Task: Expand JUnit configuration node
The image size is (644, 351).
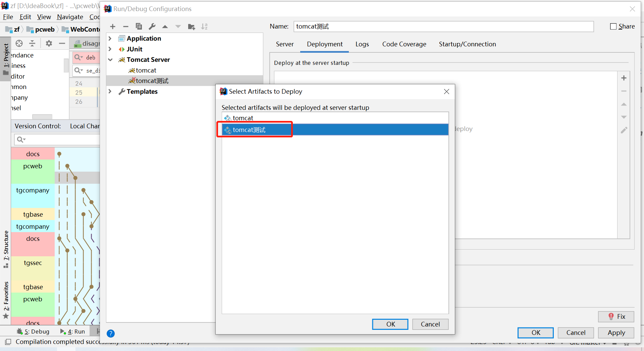Action: [x=110, y=49]
